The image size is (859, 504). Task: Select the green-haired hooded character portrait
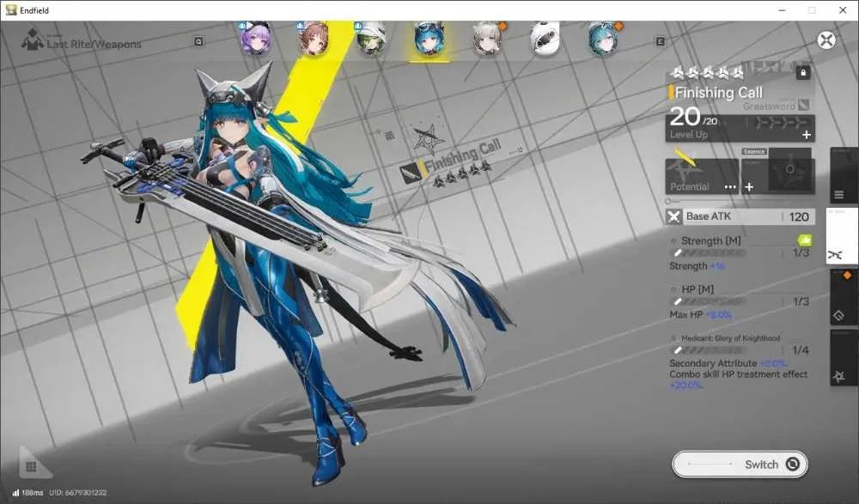point(371,39)
